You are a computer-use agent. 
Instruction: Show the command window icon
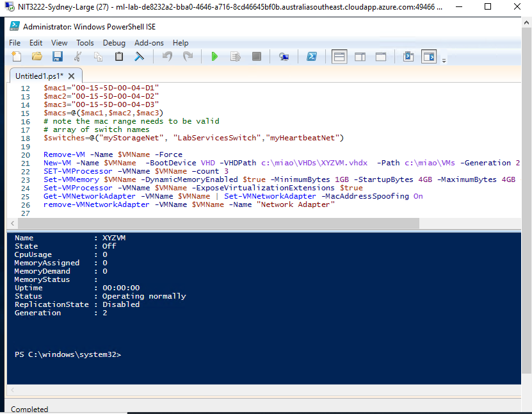coord(408,56)
